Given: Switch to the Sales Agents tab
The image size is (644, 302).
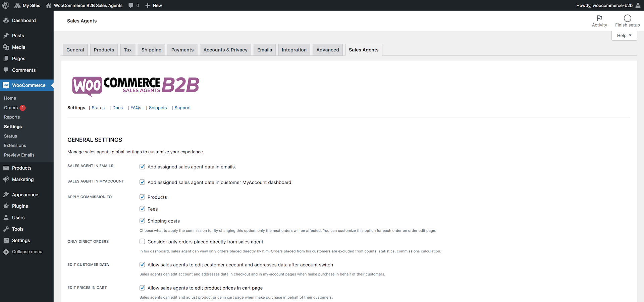Looking at the screenshot, I should pos(363,50).
